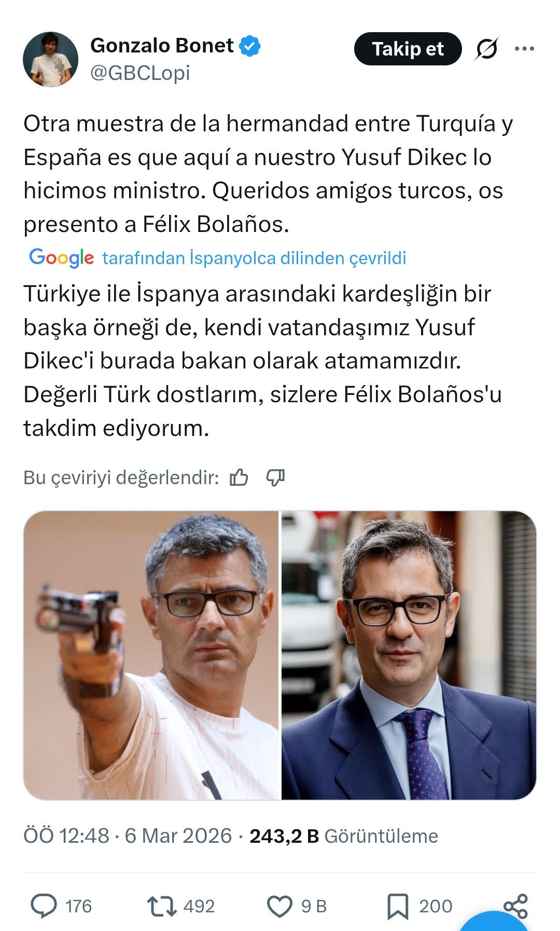Open the Grok slash-circle icon
Screen dimensions: 560x931
(487, 49)
